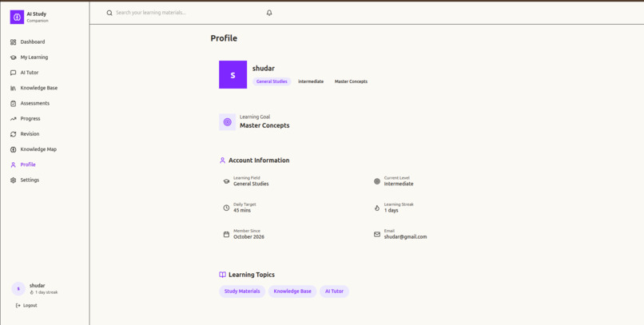Select the AI Tutor topic chip

[x=334, y=291]
